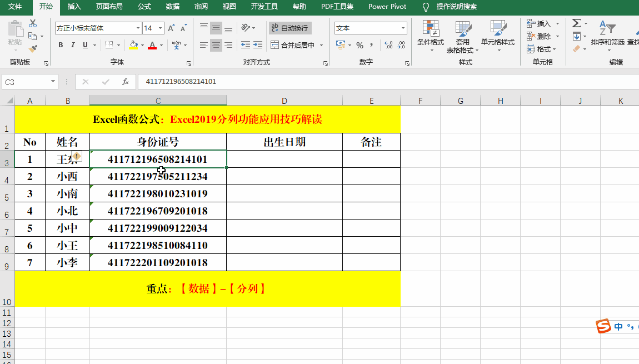639x364 pixels.
Task: Switch to the 公式 tab
Action: click(x=144, y=7)
